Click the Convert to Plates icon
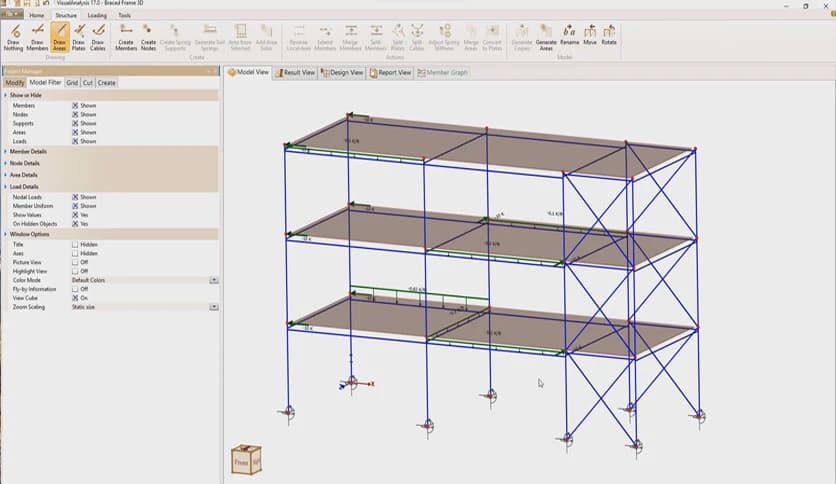This screenshot has width=836, height=484. (492, 37)
